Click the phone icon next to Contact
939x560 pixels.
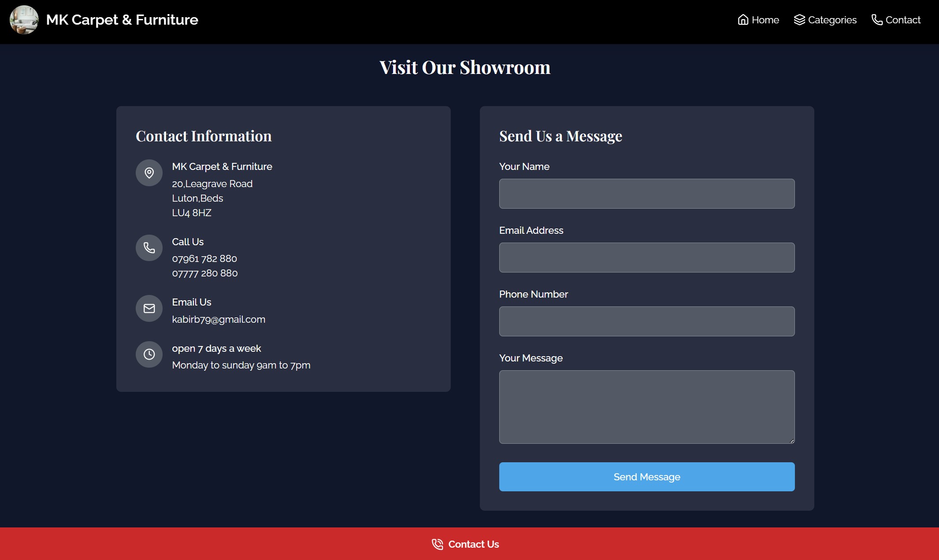pyautogui.click(x=877, y=20)
